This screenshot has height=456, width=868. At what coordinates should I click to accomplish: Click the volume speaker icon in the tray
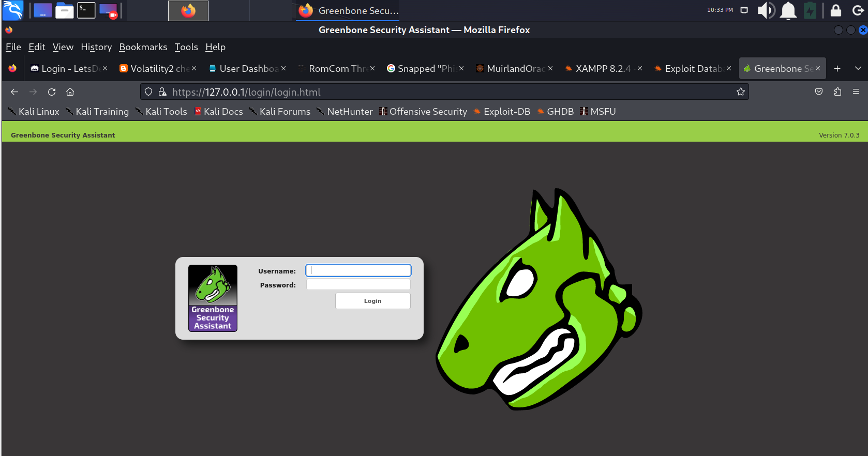coord(766,10)
